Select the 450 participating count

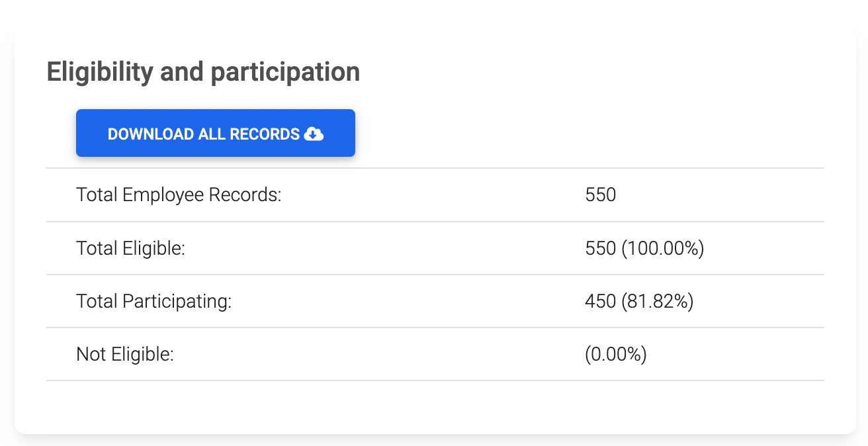coord(601,301)
